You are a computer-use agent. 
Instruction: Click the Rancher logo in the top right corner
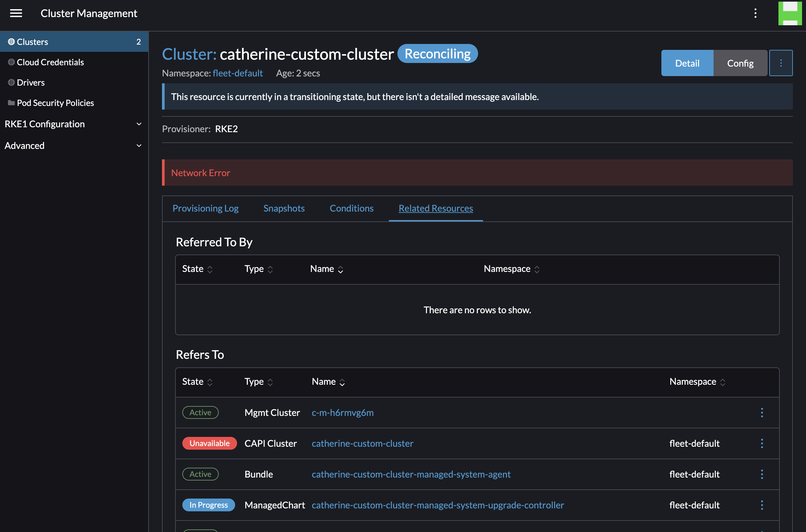[x=790, y=13]
